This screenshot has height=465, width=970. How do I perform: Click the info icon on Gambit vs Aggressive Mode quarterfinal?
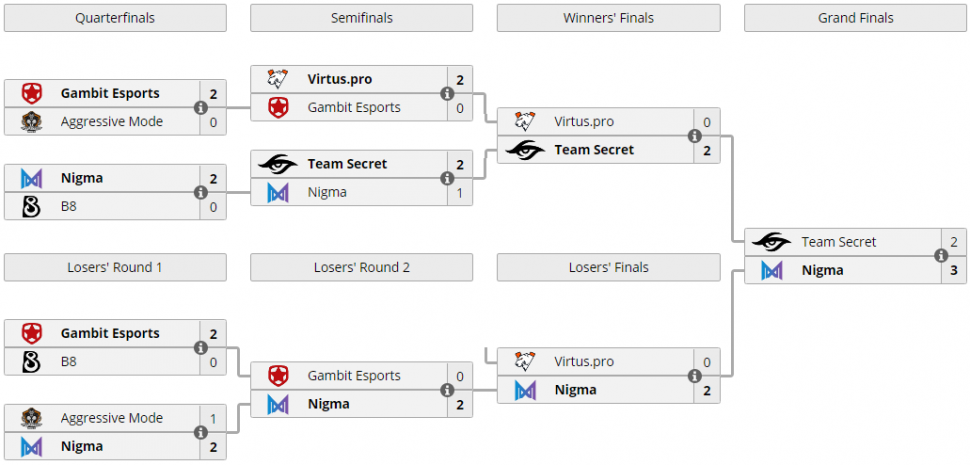(x=200, y=108)
